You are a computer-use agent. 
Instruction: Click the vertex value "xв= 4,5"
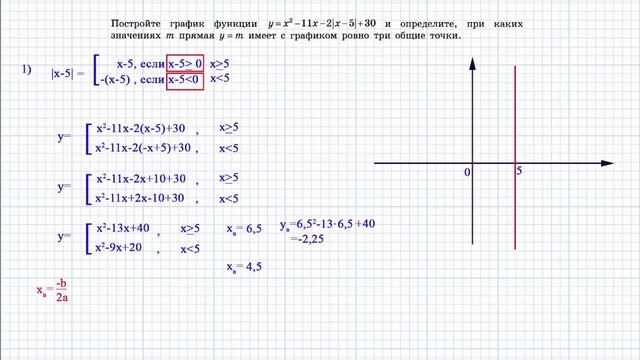coord(244,268)
